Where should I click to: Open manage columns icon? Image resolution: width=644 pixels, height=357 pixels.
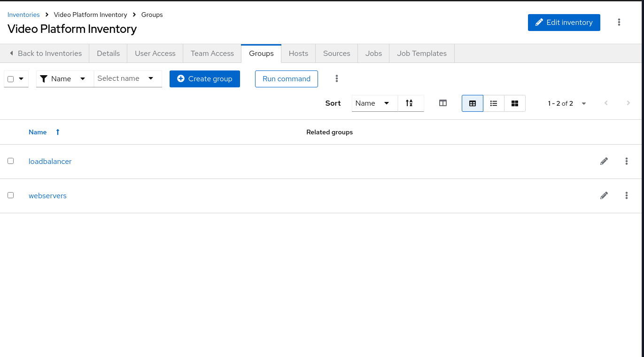tap(443, 103)
